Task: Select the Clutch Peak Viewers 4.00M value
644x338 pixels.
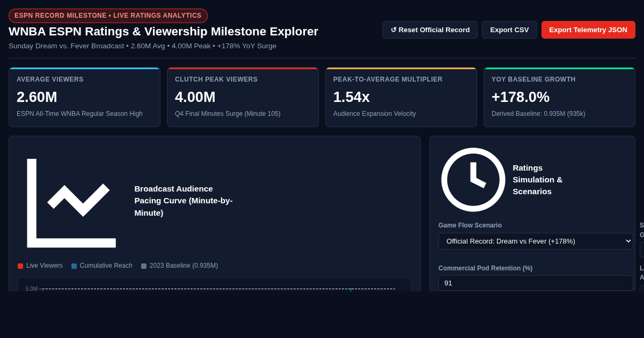Action: click(x=195, y=97)
